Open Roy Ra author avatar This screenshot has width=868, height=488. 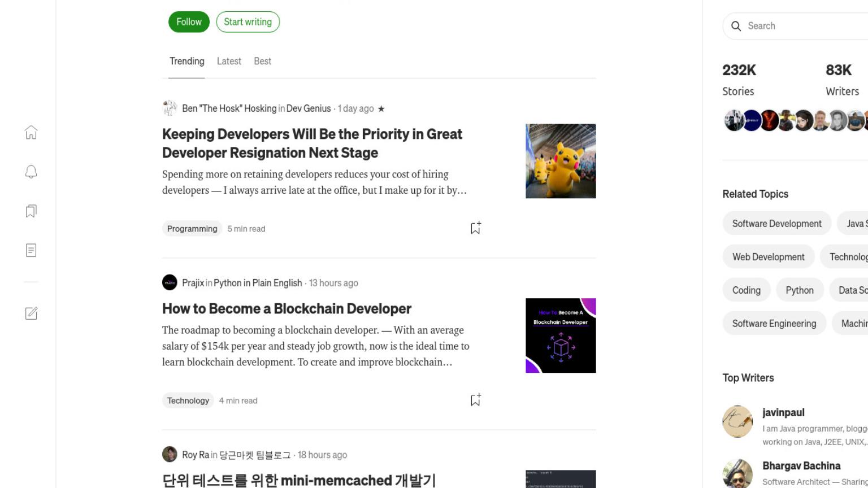pos(170,454)
